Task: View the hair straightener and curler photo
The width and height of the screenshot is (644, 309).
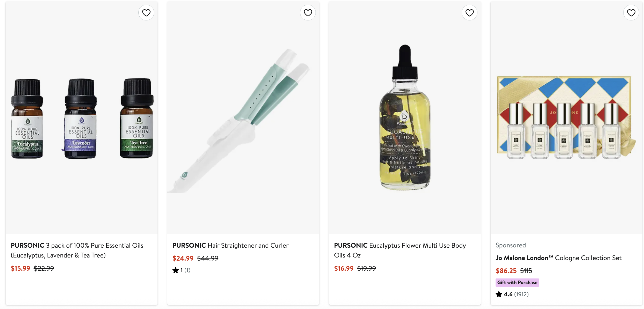Action: pos(243,118)
